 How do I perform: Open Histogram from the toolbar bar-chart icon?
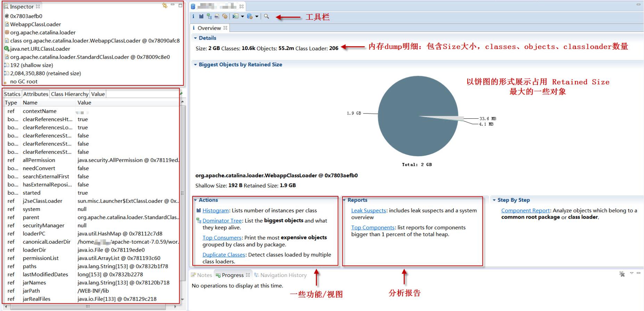(x=201, y=16)
